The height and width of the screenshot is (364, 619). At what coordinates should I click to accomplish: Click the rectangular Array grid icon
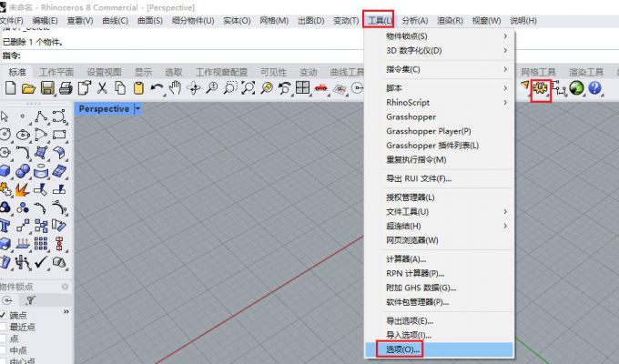(x=41, y=243)
